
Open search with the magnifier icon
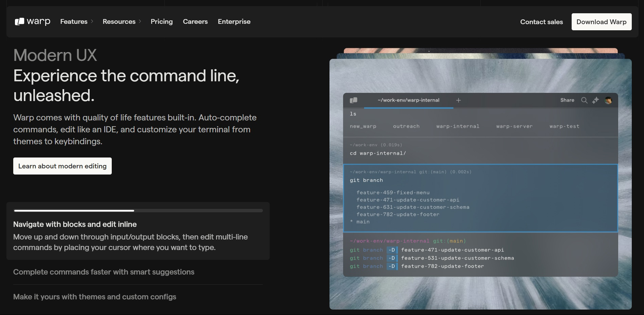click(584, 100)
